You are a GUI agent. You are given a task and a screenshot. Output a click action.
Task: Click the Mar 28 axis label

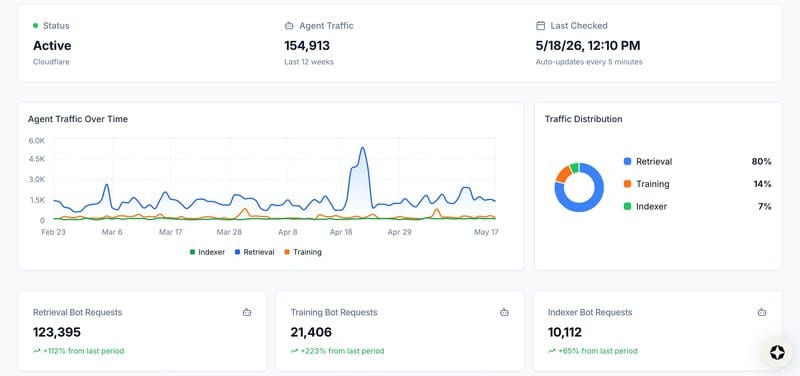(229, 232)
